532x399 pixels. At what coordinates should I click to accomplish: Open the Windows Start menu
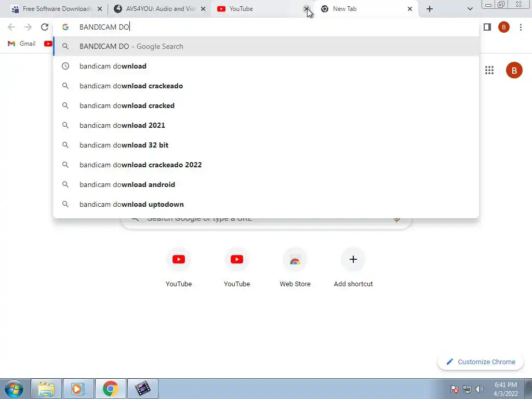[14, 389]
